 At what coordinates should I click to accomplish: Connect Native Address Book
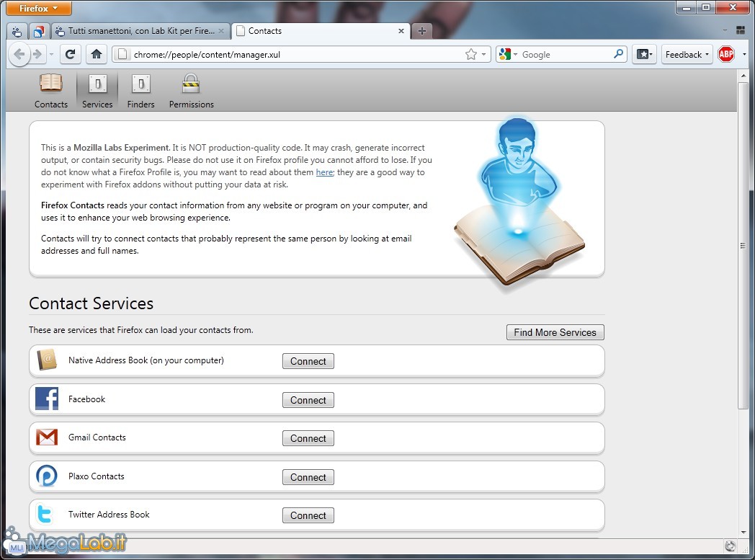[308, 361]
